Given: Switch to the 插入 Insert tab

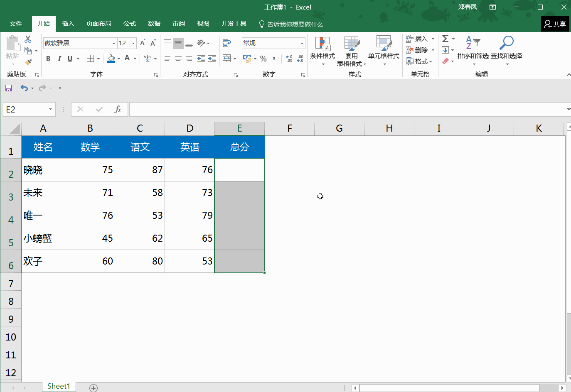Looking at the screenshot, I should tap(68, 24).
